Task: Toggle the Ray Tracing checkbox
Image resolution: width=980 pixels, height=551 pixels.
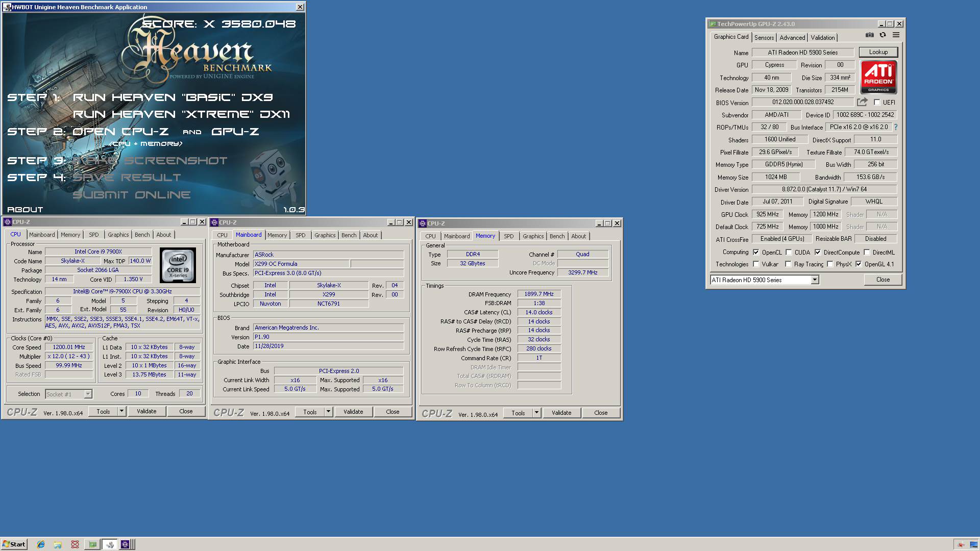Action: (x=788, y=264)
